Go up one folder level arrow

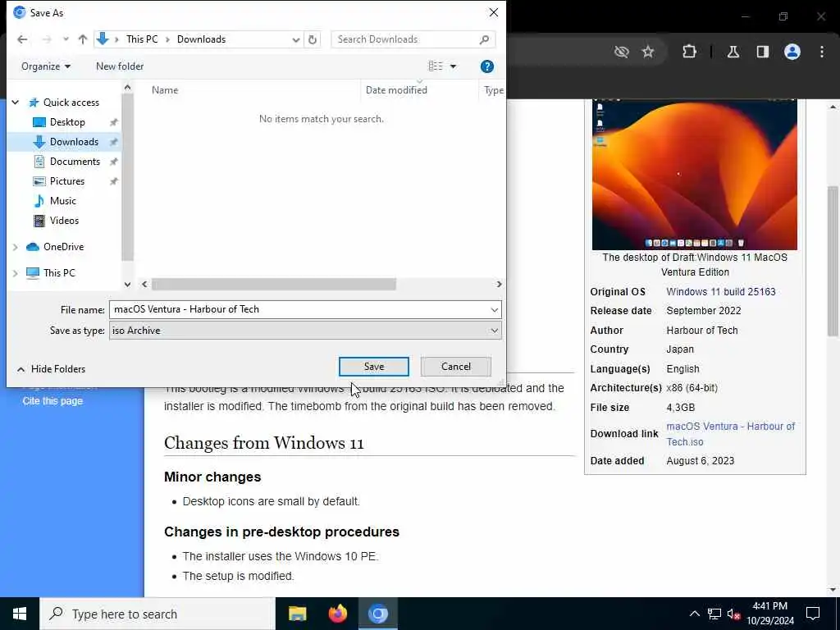(x=83, y=39)
